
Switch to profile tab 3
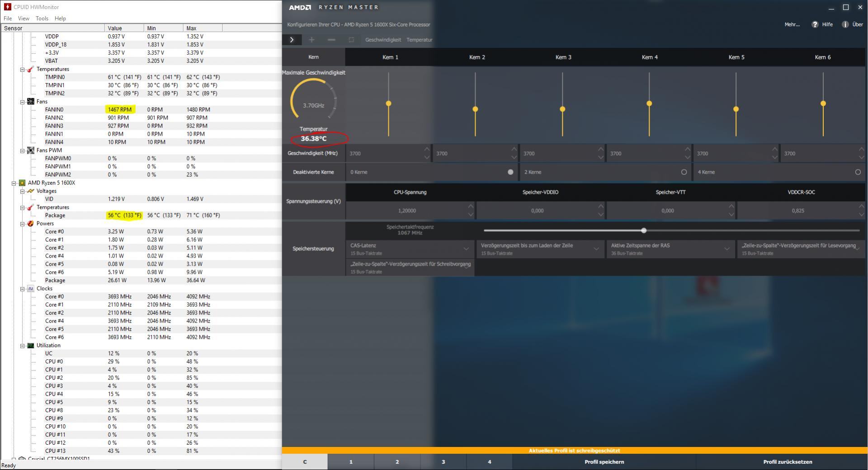point(443,462)
